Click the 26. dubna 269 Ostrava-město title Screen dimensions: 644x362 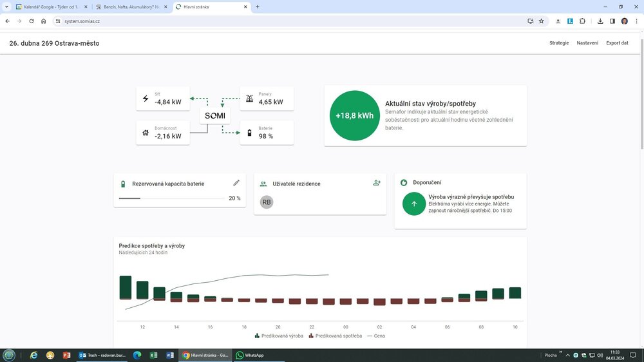click(x=54, y=43)
